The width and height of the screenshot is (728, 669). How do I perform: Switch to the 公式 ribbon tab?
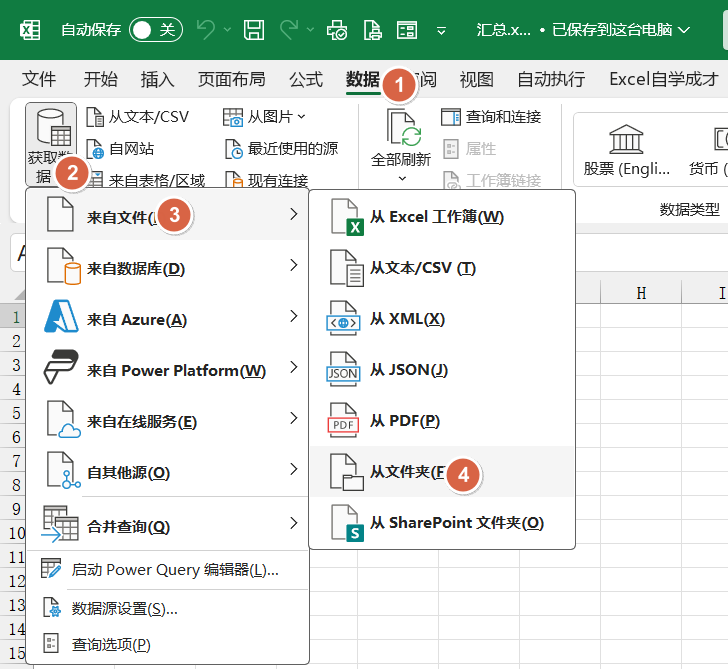tap(305, 79)
